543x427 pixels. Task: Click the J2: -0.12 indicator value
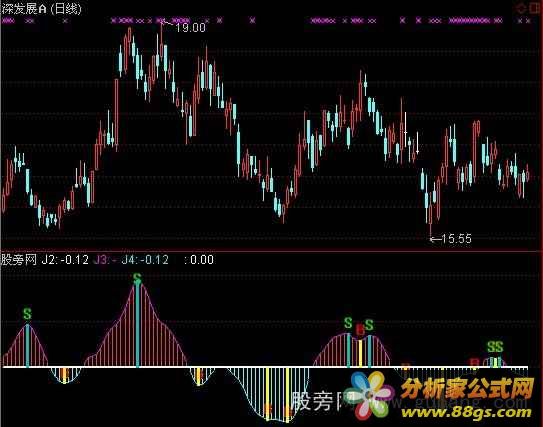(65, 259)
